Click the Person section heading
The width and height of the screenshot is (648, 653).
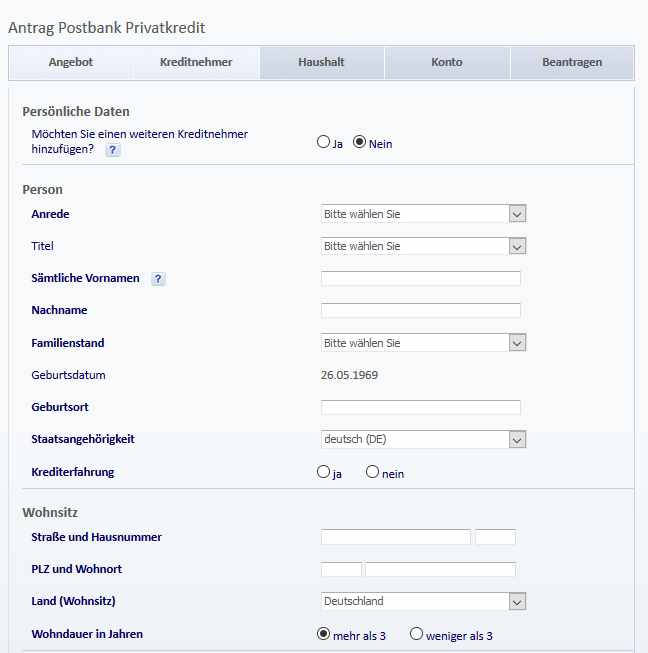pyautogui.click(x=42, y=189)
